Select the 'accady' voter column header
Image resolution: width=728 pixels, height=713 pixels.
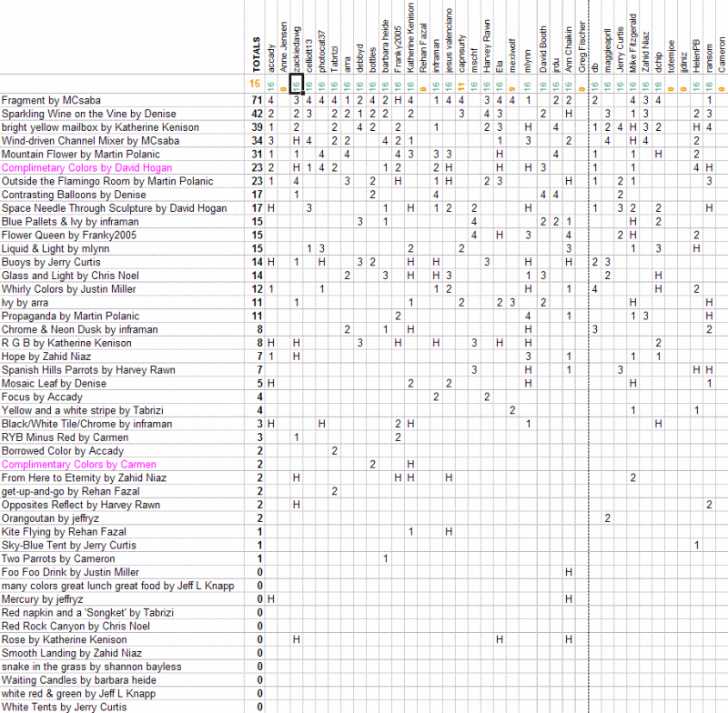271,58
